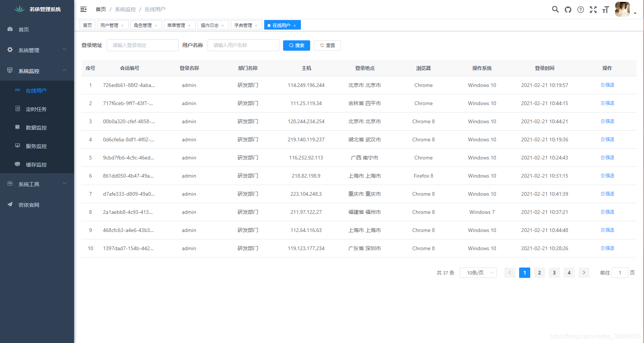Click the dashboard icon beside 首页 in sidebar
The width and height of the screenshot is (644, 343).
tap(10, 29)
